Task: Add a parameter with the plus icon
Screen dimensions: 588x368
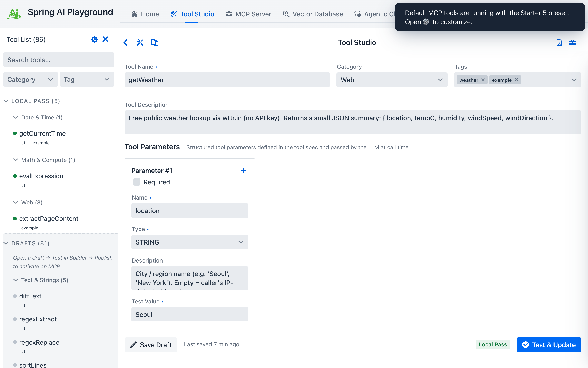Action: pos(243,171)
